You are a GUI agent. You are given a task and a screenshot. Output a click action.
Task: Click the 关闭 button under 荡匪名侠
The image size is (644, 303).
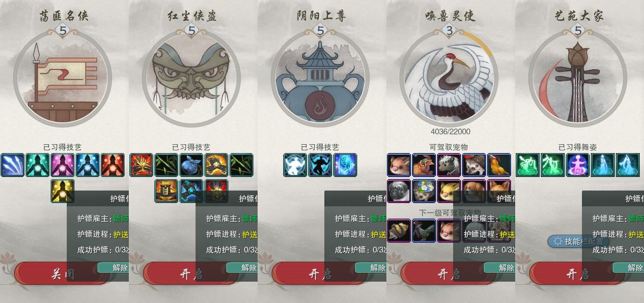click(63, 274)
